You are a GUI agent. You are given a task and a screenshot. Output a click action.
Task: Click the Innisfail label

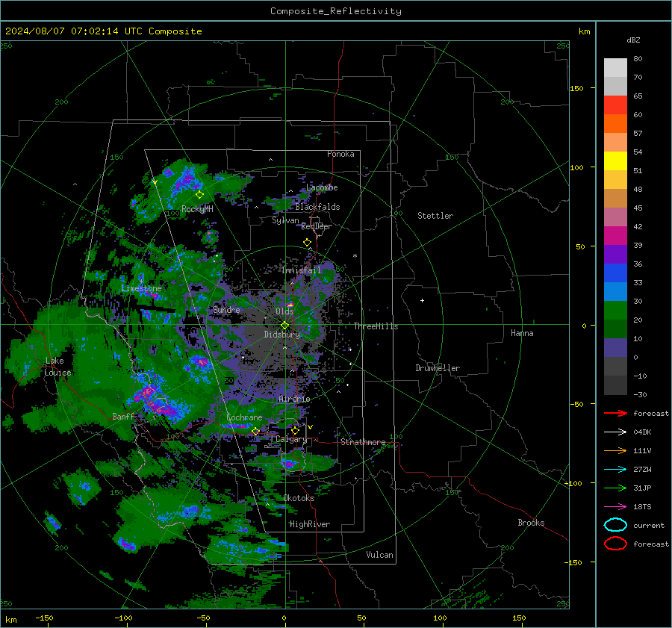[x=302, y=270]
